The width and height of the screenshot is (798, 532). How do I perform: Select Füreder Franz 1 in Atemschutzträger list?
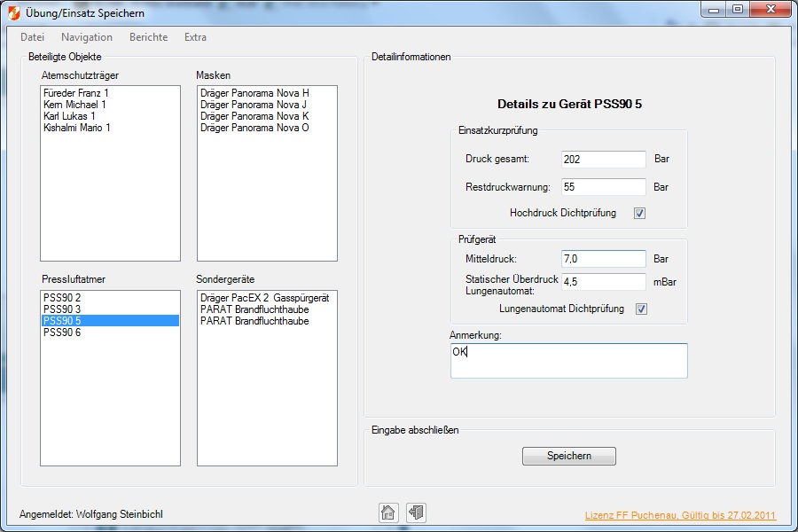tap(110, 93)
